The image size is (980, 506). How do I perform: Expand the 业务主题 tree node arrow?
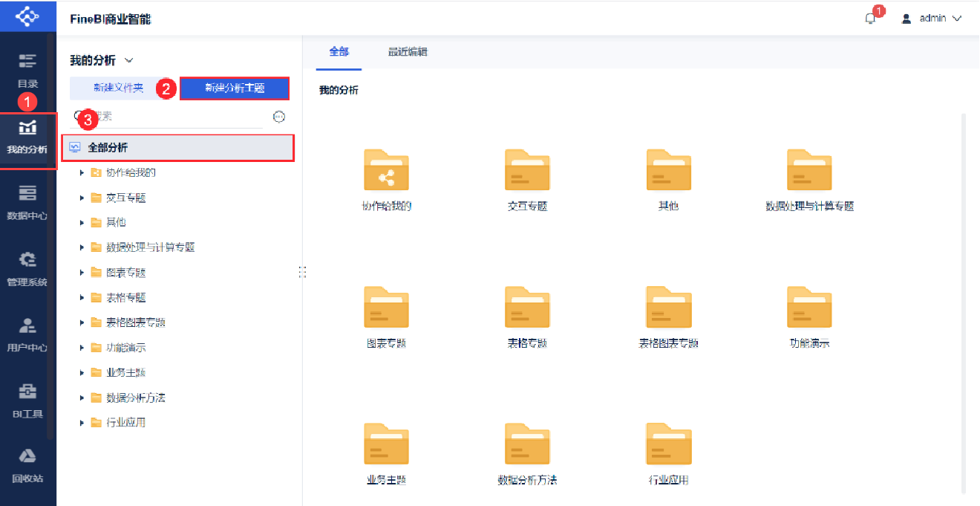point(82,373)
